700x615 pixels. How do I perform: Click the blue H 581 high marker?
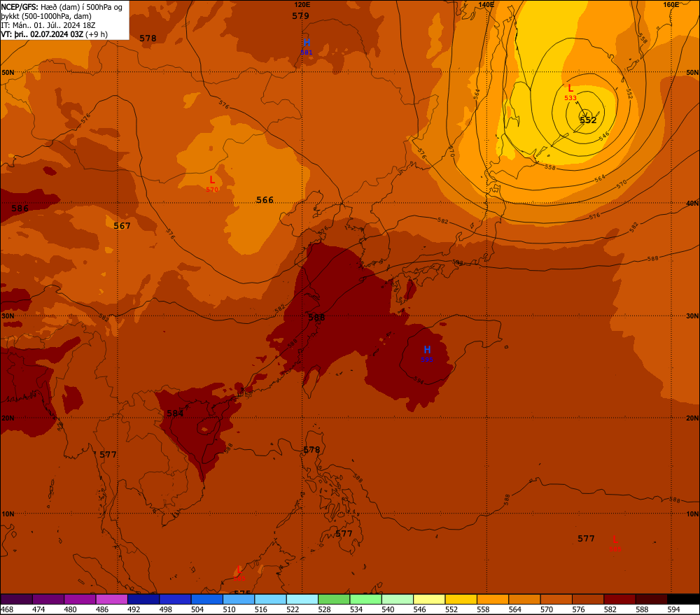click(x=307, y=46)
